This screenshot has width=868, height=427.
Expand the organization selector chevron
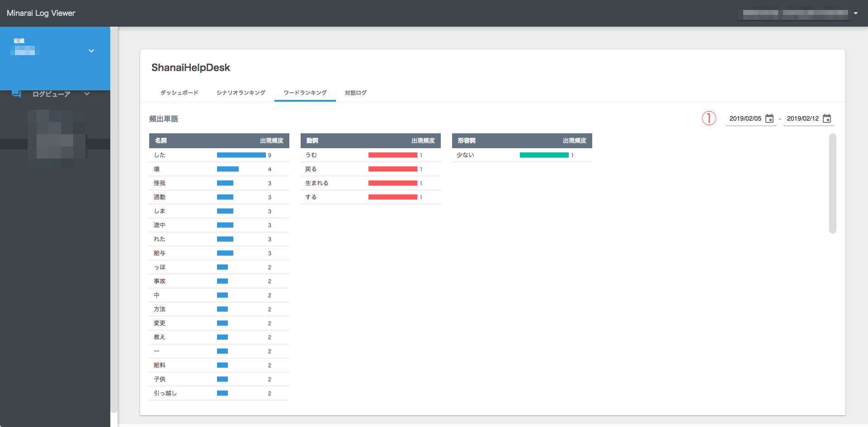(x=91, y=51)
